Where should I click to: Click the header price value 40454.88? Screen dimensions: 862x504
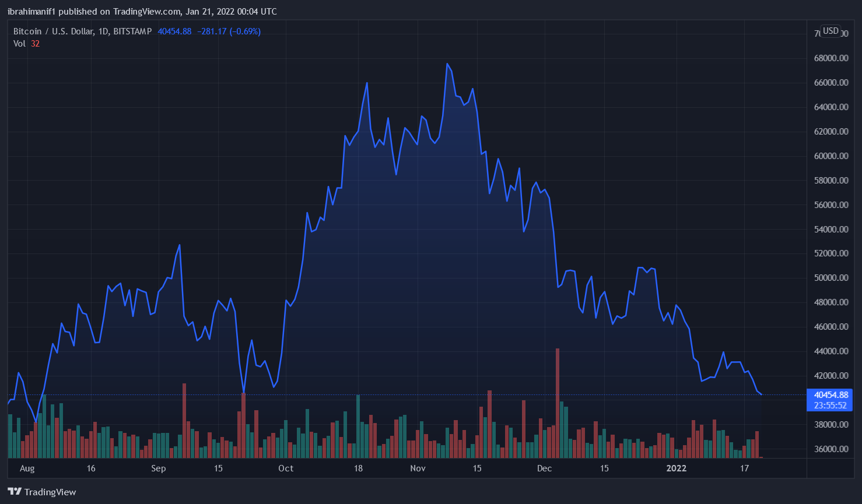pos(174,31)
